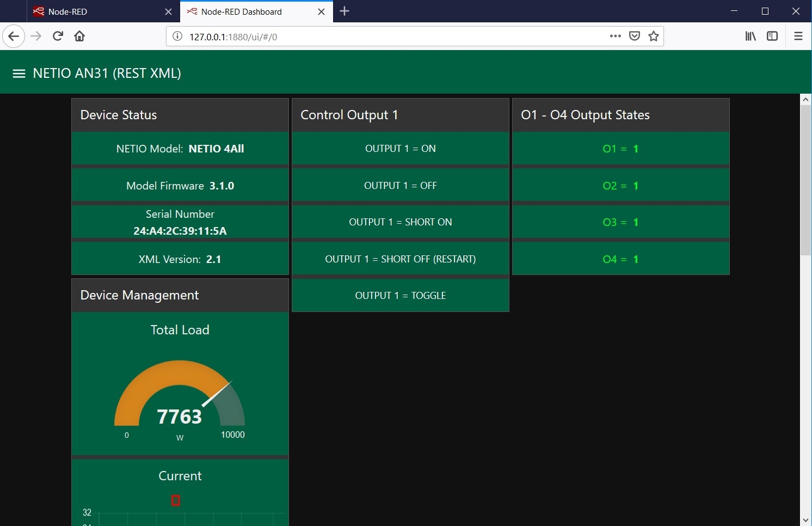Click the Total Load label

pos(180,330)
